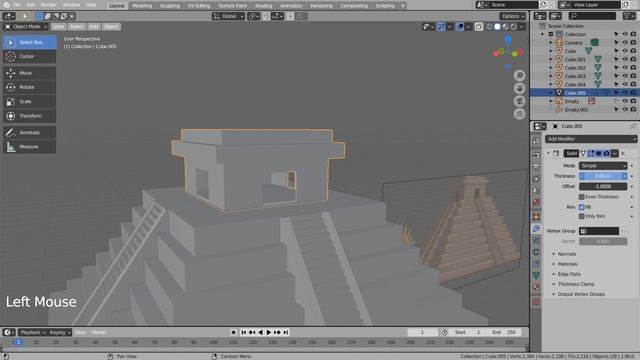
Task: Open the Window menu
Action: pos(71,5)
